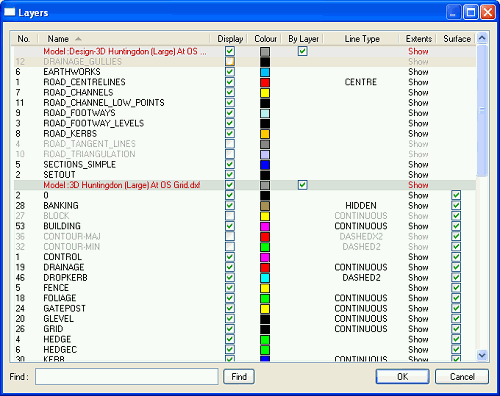Toggle Display checkbox for ROAD_CENTRELINES
Viewport: 500px width, 396px height.
tap(230, 82)
